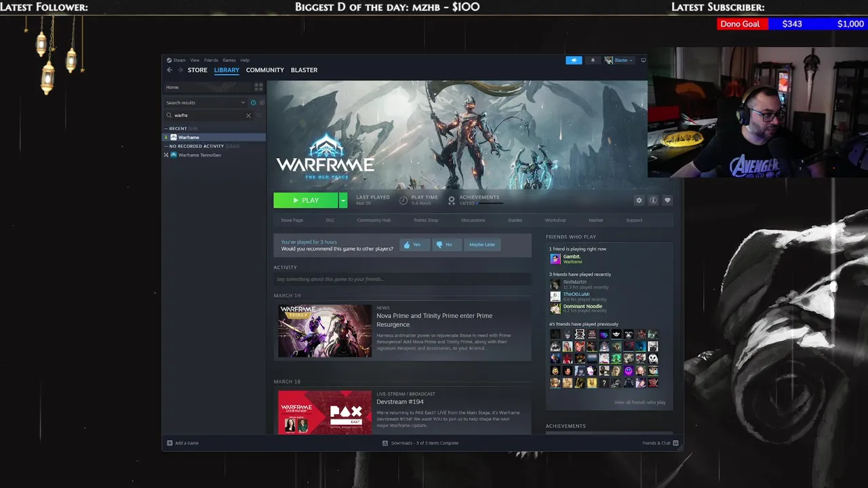Viewport: 868px width, 488px height.
Task: Open Community Hub link
Action: (374, 220)
